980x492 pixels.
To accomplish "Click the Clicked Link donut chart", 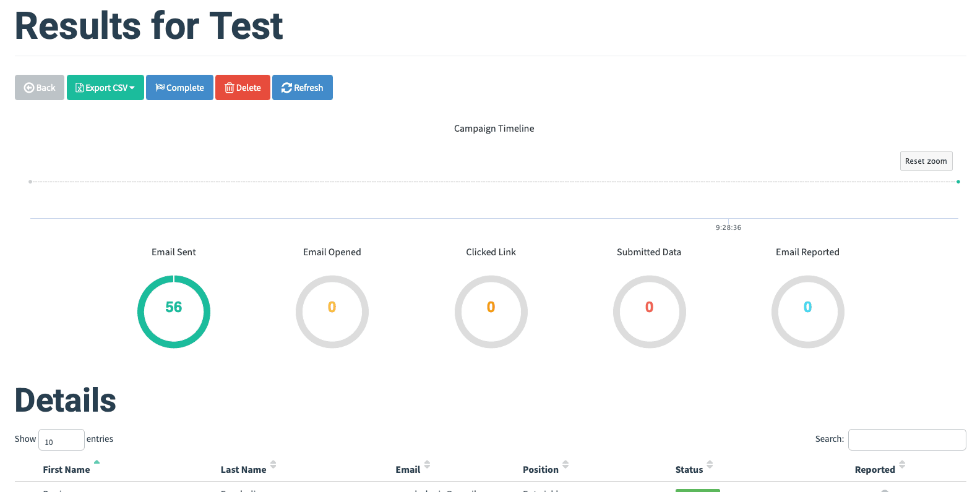I will [x=491, y=312].
